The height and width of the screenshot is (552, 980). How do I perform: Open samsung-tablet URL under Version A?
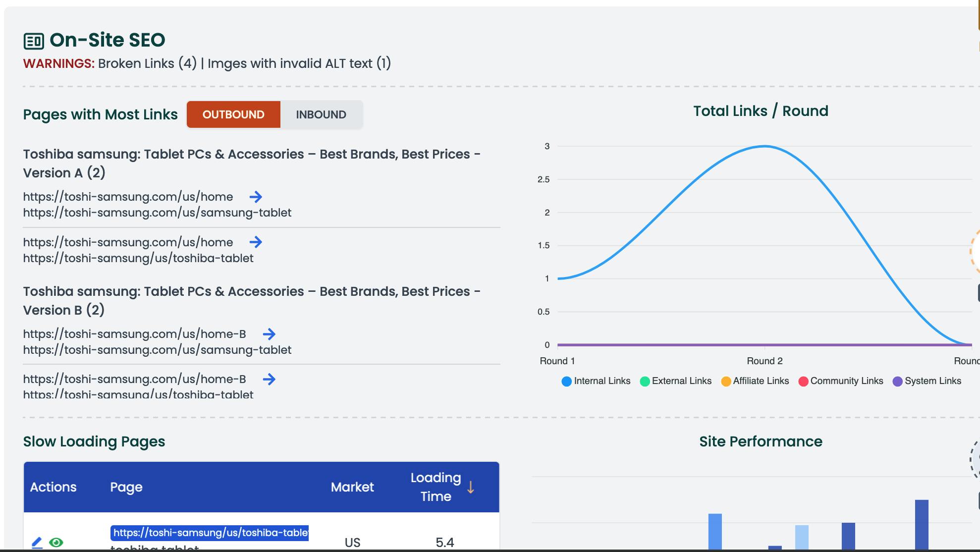click(x=157, y=213)
